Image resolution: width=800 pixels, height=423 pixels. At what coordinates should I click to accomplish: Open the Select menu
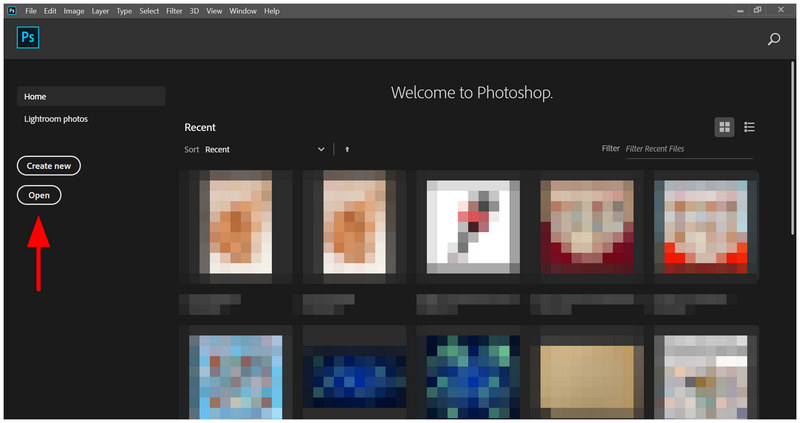[x=149, y=11]
